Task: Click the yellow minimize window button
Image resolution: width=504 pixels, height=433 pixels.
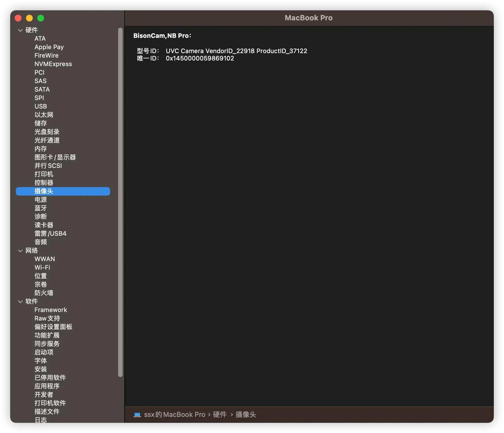Action: tap(29, 18)
